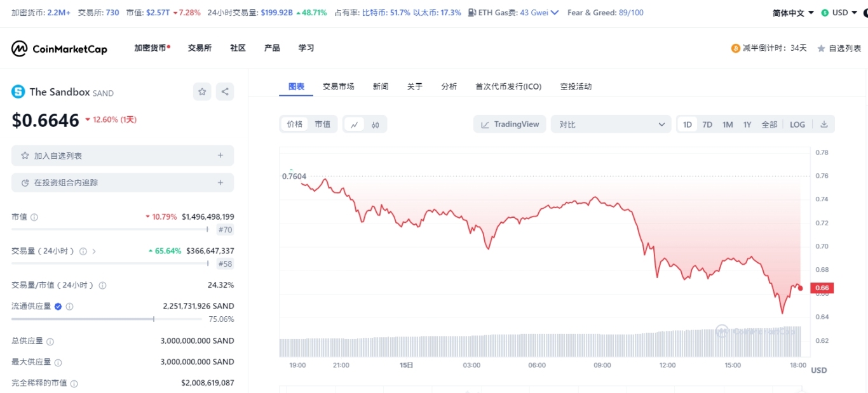Screen dimensions: 868x393
Task: Click plus icon on add to watchlist
Action: (x=220, y=156)
